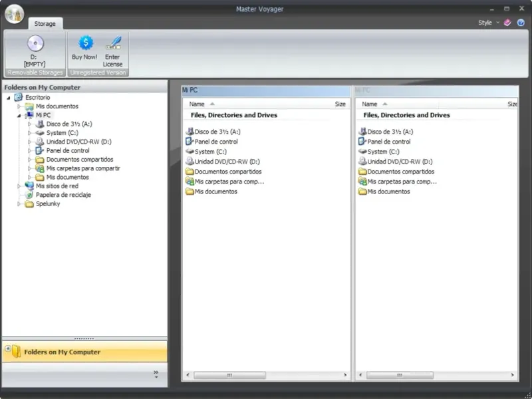This screenshot has width=532, height=399.
Task: Switch to the Storage ribbon tab
Action: (x=45, y=24)
